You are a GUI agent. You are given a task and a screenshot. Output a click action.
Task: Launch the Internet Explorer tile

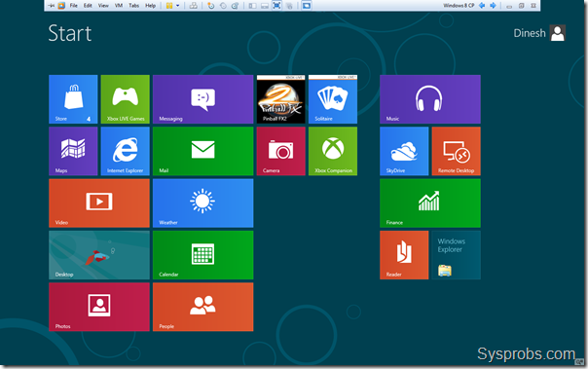click(126, 151)
